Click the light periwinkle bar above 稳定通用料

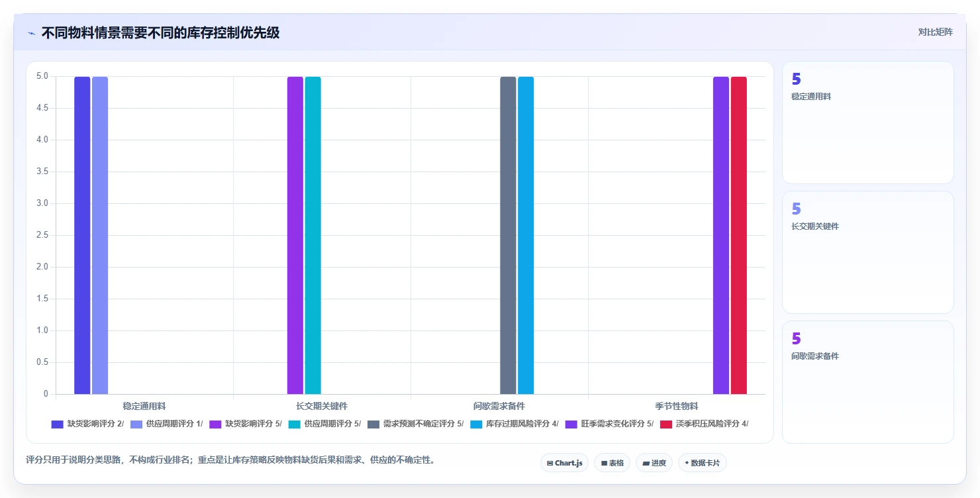pyautogui.click(x=100, y=235)
